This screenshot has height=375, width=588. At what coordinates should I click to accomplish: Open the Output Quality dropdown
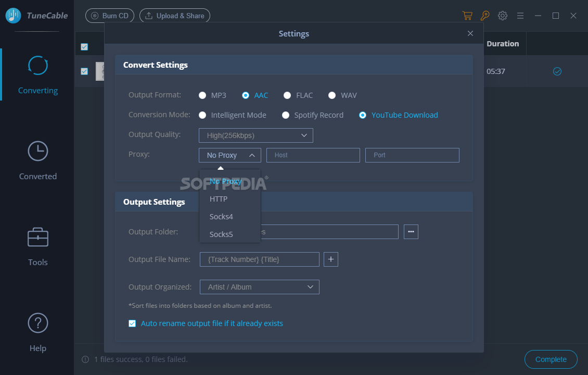(x=255, y=135)
